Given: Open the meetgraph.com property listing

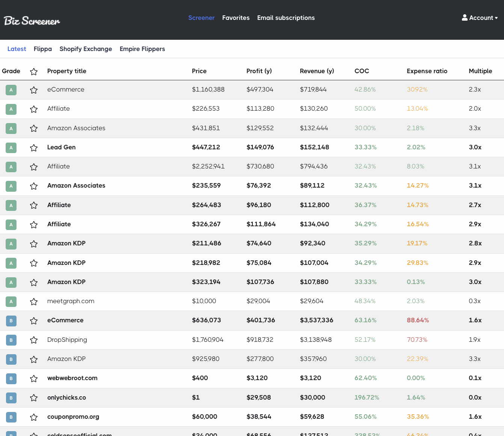Looking at the screenshot, I should [71, 301].
